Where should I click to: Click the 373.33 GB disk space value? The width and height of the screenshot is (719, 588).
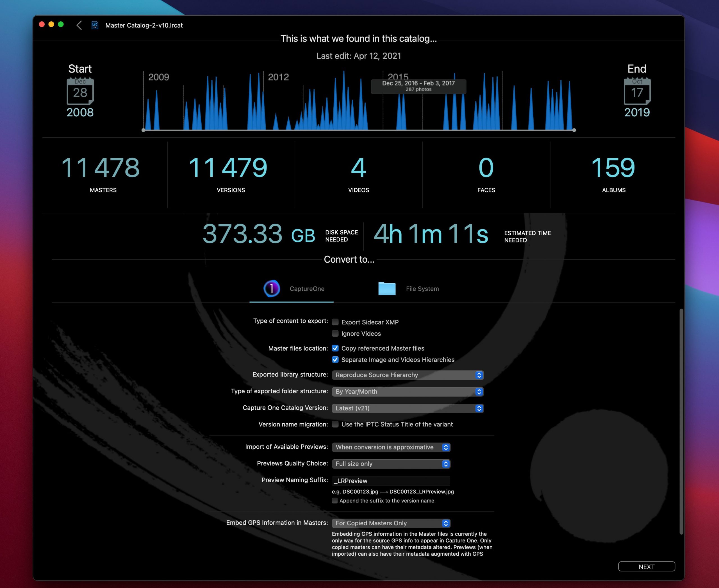259,234
